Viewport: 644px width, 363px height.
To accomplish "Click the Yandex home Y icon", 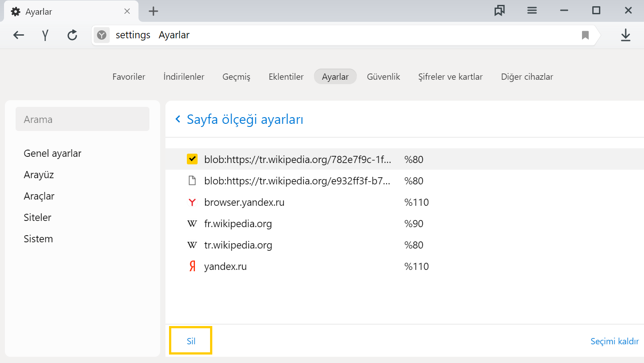I will (45, 35).
